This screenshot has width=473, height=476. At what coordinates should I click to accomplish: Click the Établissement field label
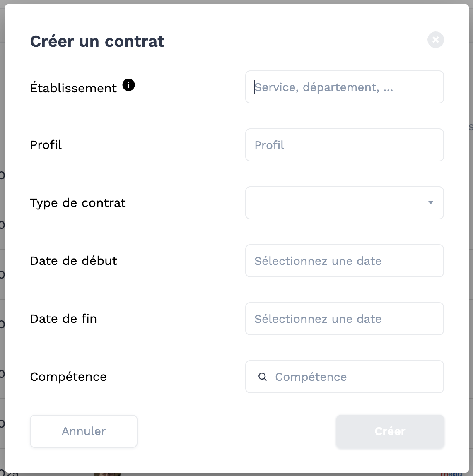tap(73, 88)
